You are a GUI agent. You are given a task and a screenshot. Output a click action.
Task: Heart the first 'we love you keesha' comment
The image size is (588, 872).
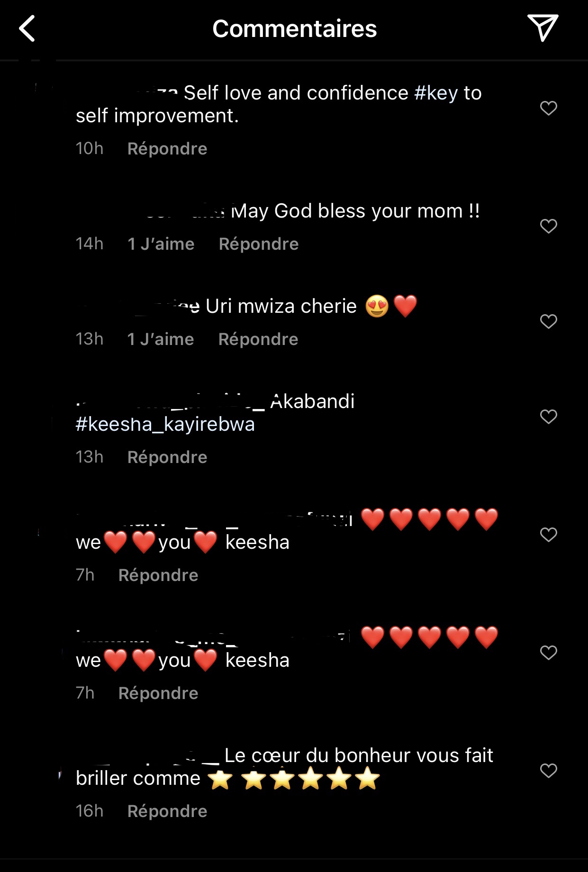pos(548,535)
